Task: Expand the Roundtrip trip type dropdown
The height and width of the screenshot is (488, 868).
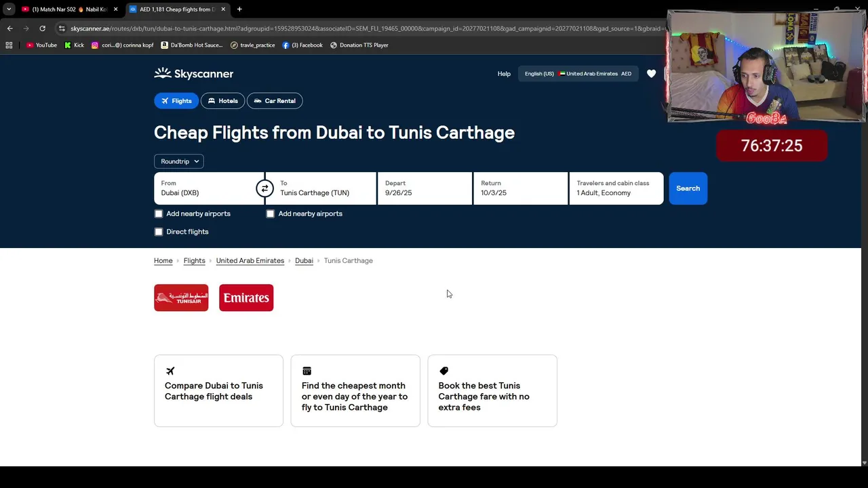Action: click(179, 161)
